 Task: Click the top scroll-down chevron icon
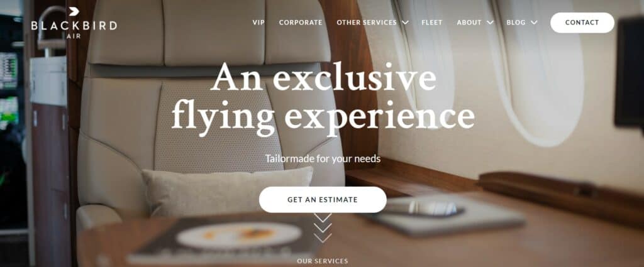[x=323, y=217]
